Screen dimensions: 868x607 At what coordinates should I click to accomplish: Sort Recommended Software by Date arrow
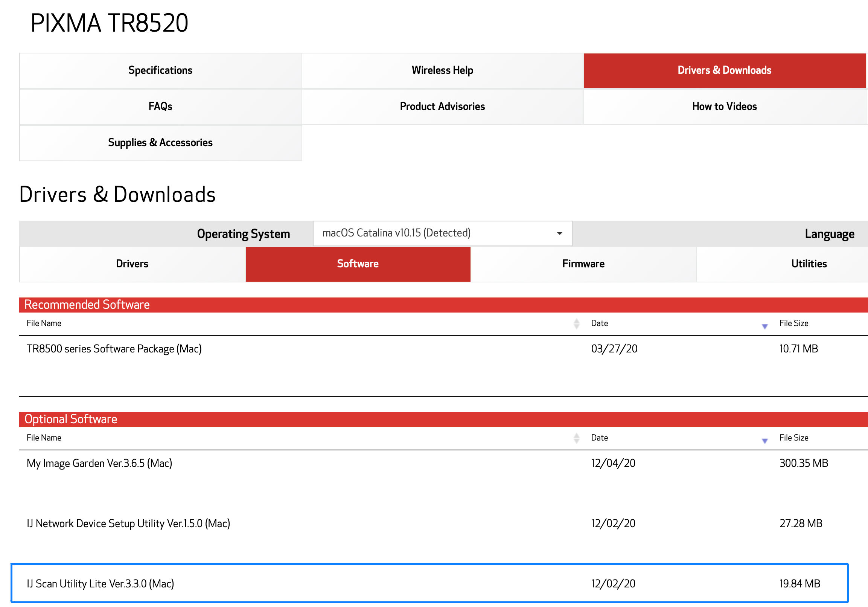[764, 326]
